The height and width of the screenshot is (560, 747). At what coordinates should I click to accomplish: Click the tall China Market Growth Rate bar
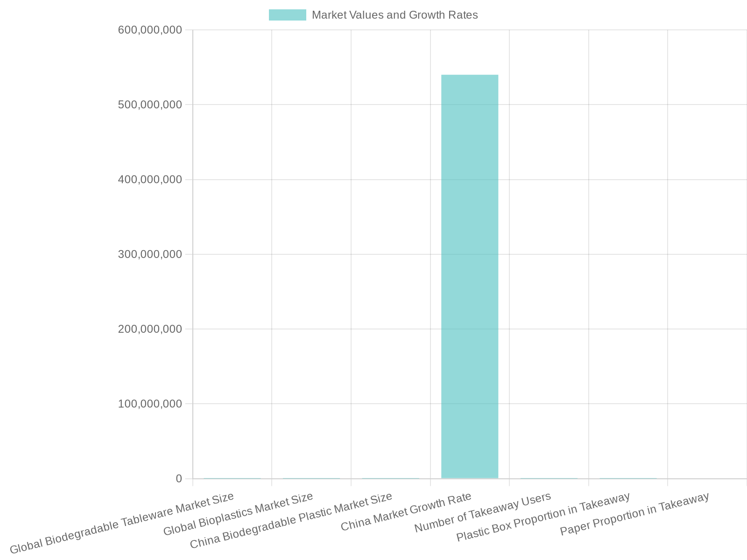(470, 276)
